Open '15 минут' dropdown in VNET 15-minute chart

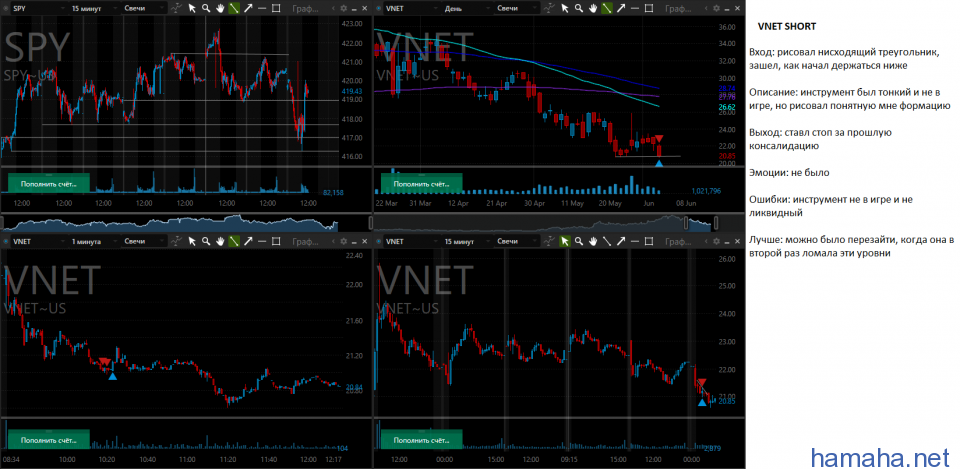[x=467, y=241]
